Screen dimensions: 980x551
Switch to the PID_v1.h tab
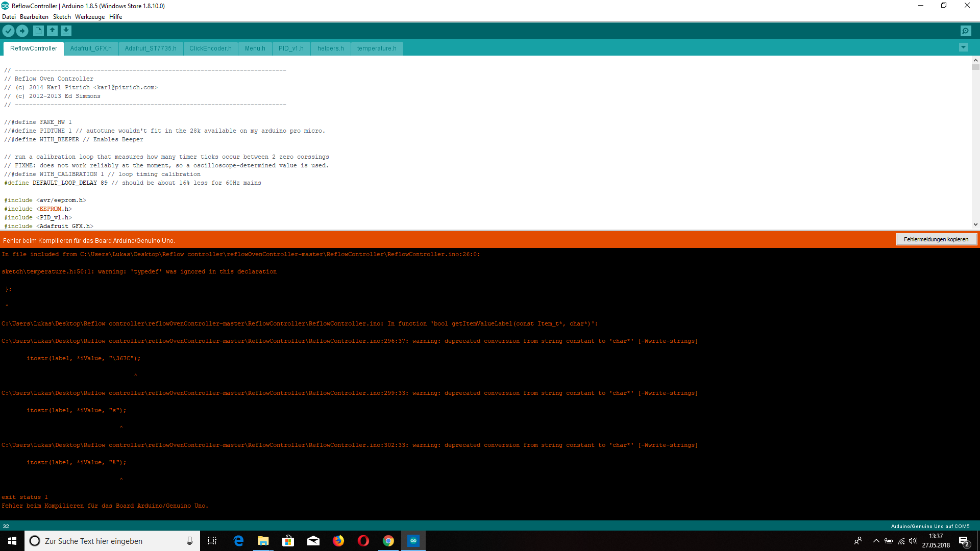[291, 48]
